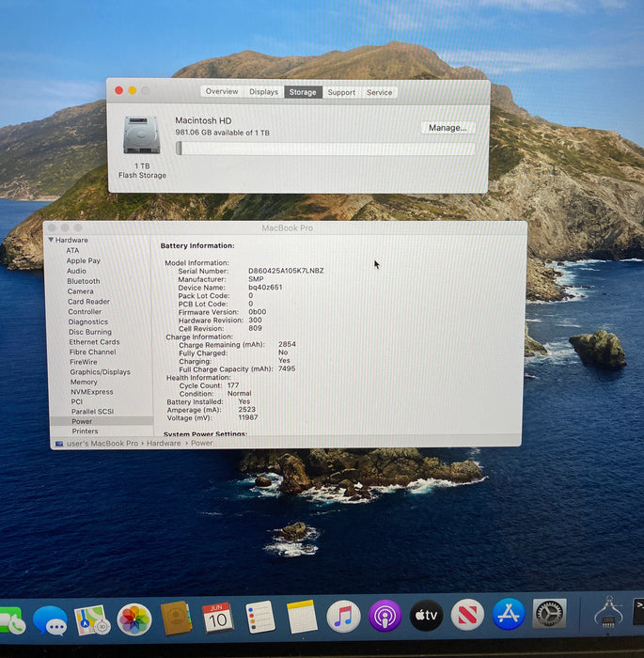Select Power in the sidebar
The height and width of the screenshot is (658, 644).
pyautogui.click(x=82, y=421)
